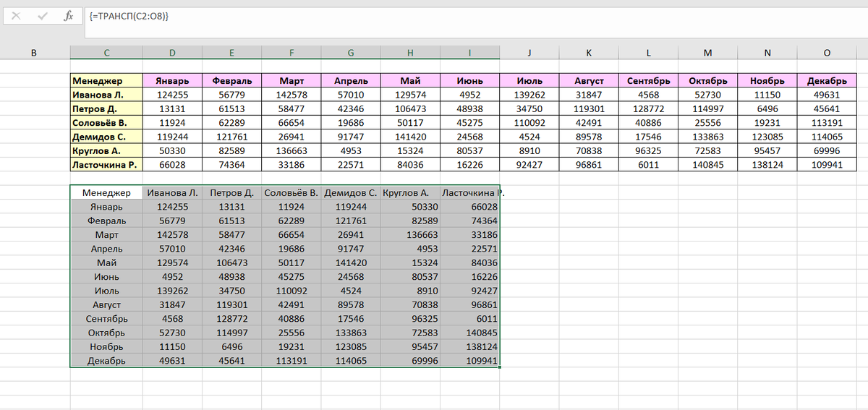The image size is (868, 410).
Task: Select the pink Декабрь header cell
Action: pos(827,81)
